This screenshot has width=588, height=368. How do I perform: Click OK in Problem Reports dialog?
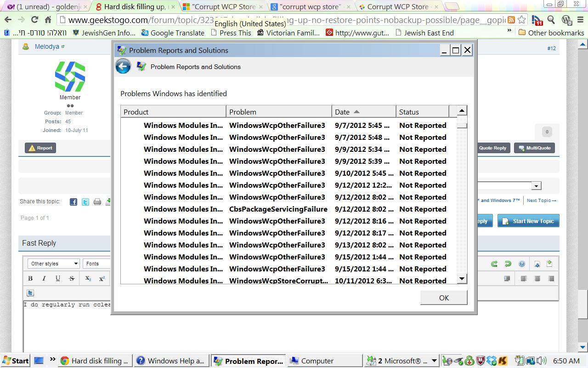pyautogui.click(x=444, y=298)
